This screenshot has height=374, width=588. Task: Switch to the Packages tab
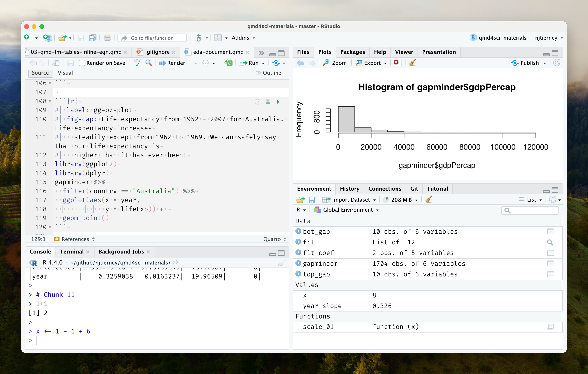coord(352,52)
